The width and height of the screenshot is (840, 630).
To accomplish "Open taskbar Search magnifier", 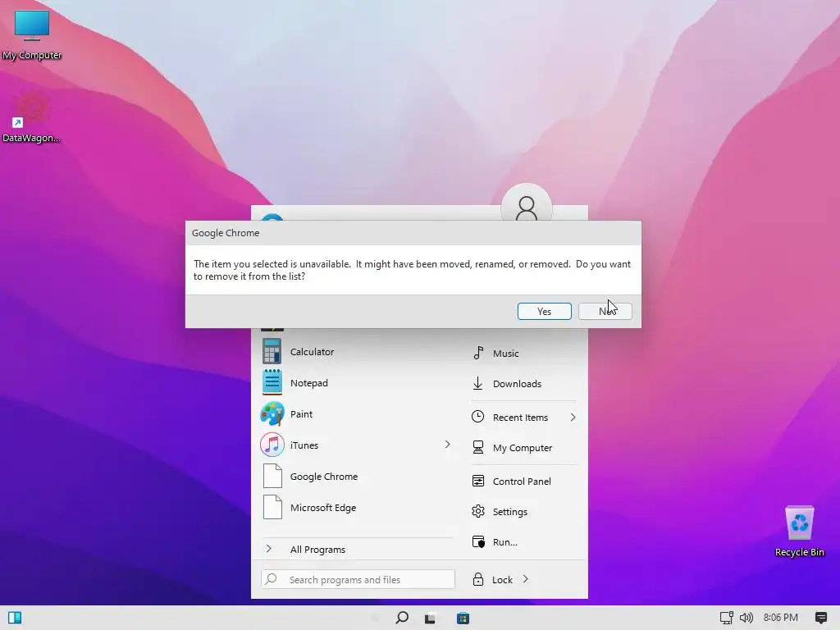I will click(402, 618).
